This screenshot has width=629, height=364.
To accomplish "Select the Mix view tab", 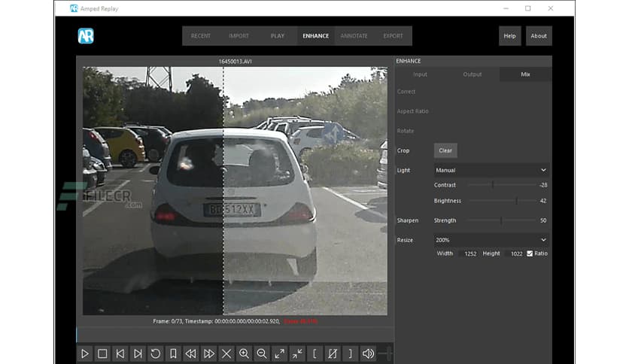I will 525,74.
